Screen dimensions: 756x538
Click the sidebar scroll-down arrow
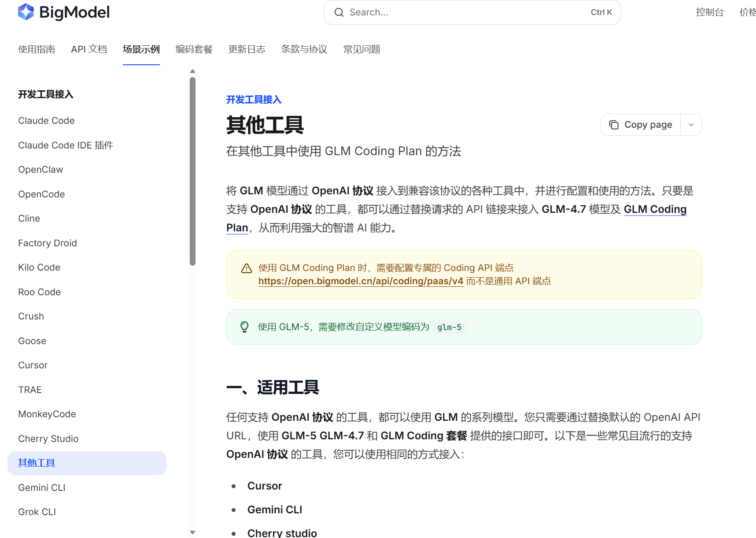192,532
